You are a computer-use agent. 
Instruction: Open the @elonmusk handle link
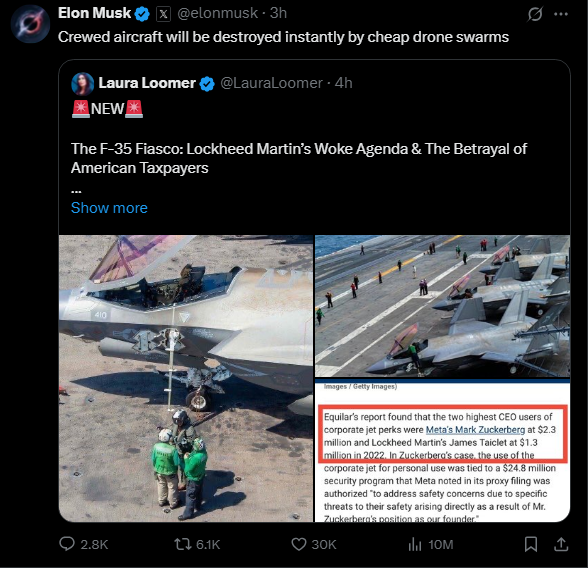218,13
